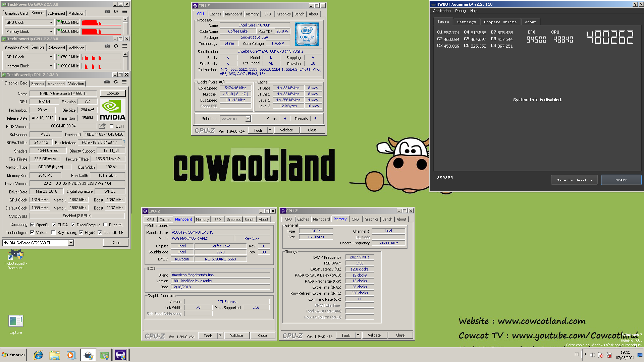Open the NVIDIA GeForce GTX 660 Ti GPU selector dropdown

click(x=71, y=243)
